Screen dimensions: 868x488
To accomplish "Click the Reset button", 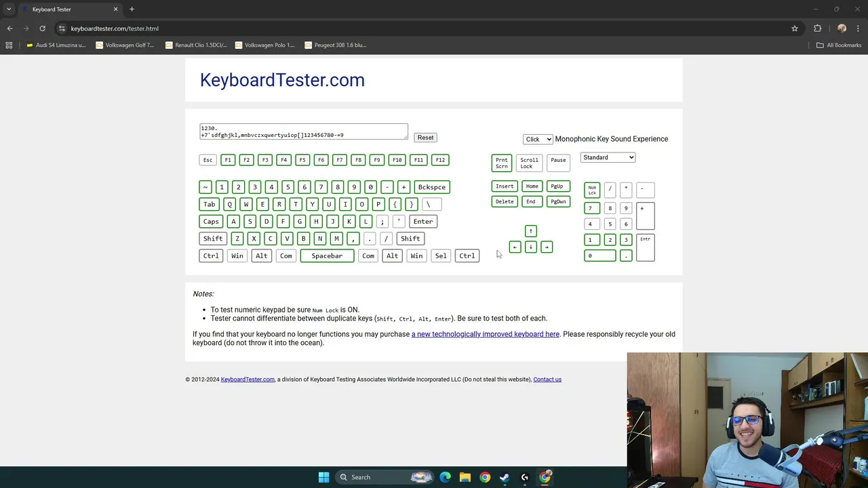I will (x=425, y=138).
